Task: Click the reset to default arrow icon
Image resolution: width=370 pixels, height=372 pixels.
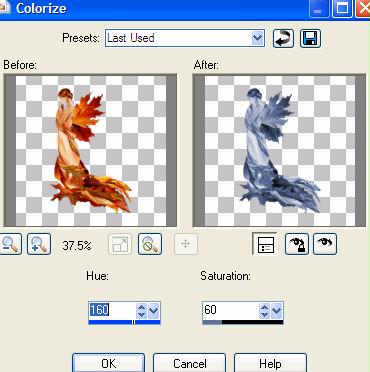Action: click(283, 38)
